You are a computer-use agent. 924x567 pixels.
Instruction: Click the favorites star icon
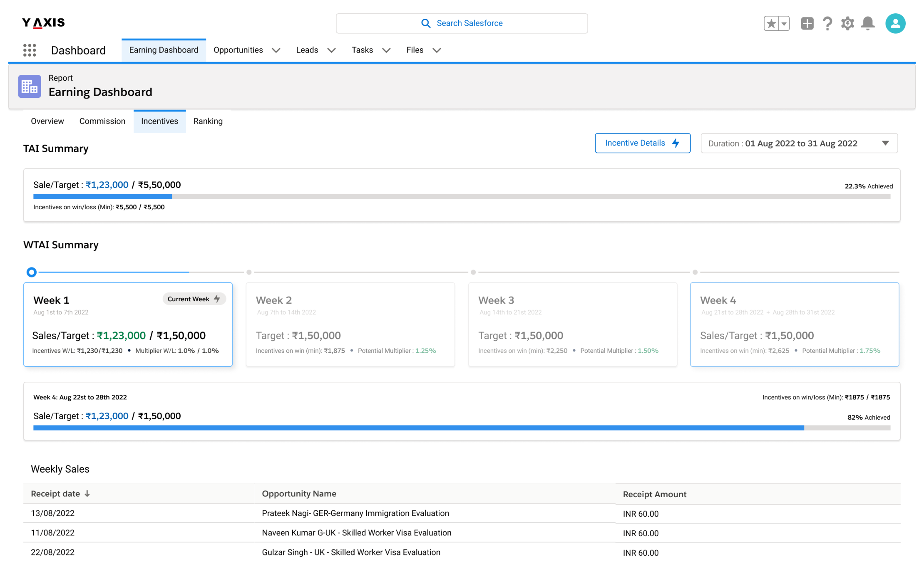771,23
